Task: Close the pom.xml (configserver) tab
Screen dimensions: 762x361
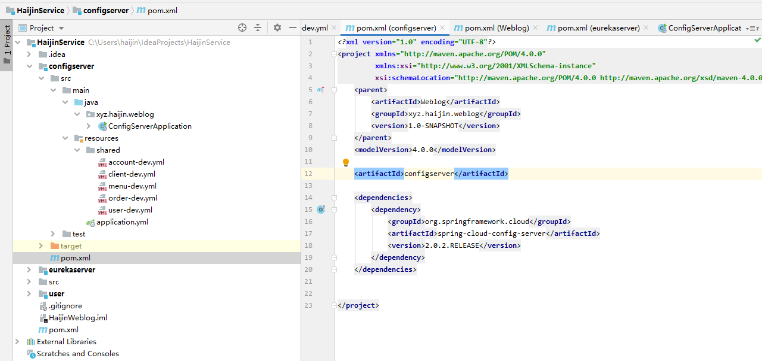Action: point(443,28)
